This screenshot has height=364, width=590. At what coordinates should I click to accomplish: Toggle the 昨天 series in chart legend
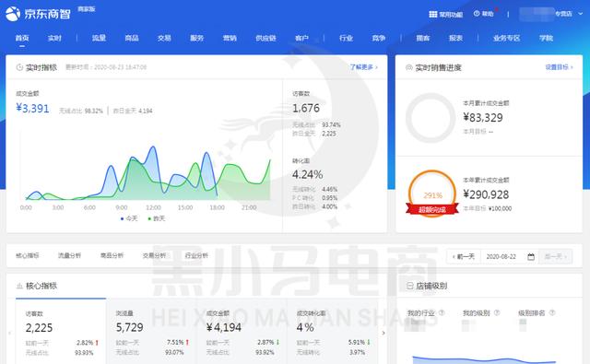[x=157, y=218]
